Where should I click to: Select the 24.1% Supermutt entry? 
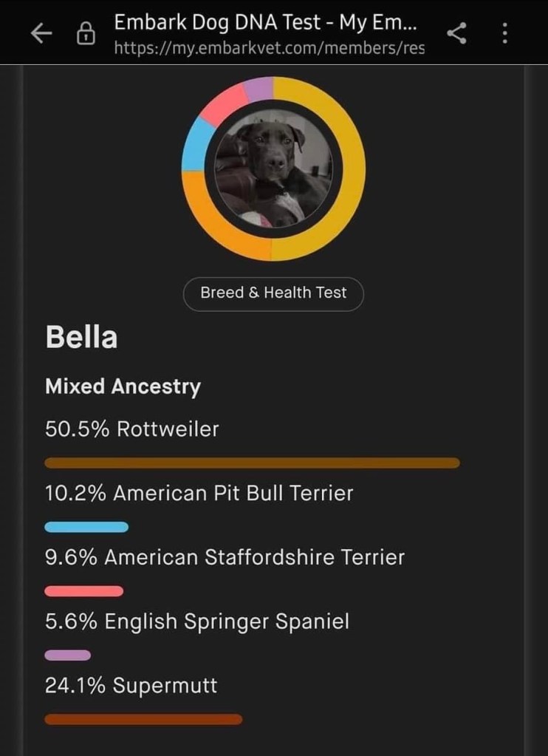pos(131,686)
